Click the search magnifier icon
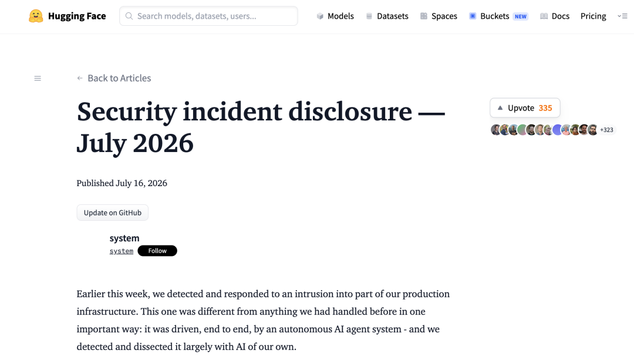 click(129, 16)
